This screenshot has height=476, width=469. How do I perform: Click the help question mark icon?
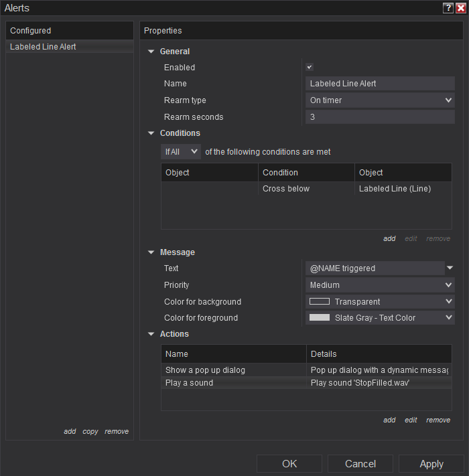coord(448,8)
